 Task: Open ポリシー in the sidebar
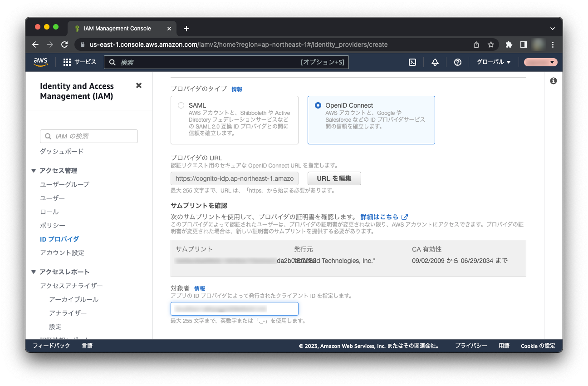tap(53, 226)
